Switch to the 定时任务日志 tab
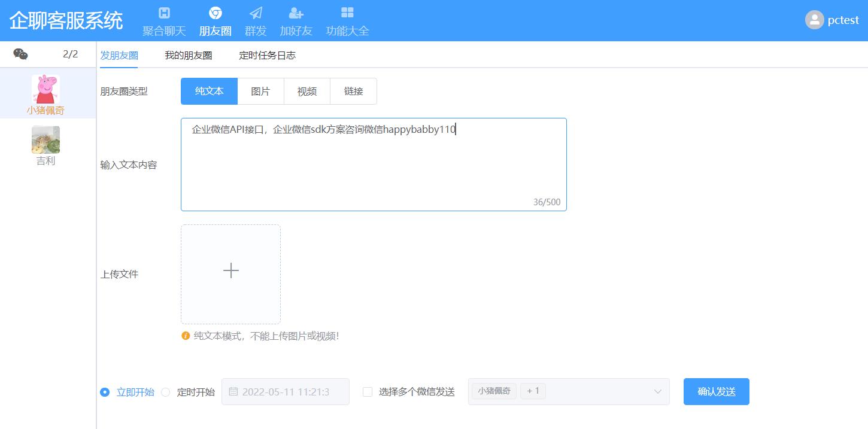Image resolution: width=868 pixels, height=429 pixels. click(x=267, y=55)
